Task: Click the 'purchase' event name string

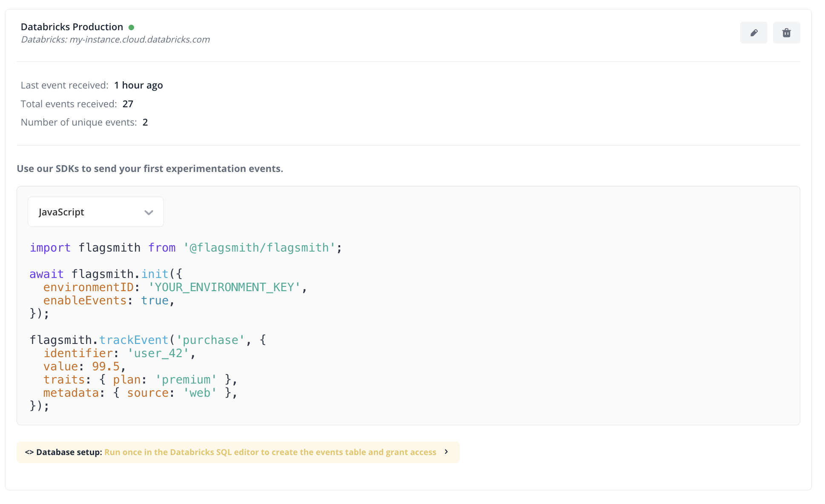Action: [210, 340]
